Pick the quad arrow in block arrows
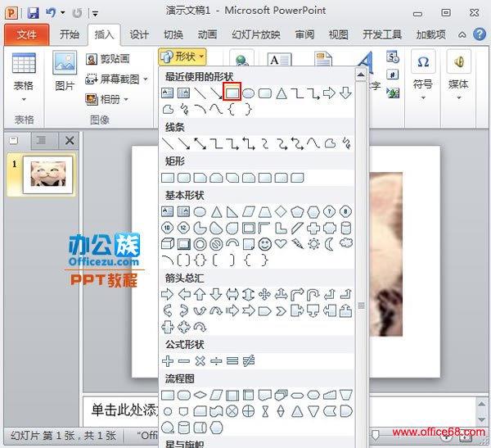Screen dimensions: 491x448 tap(264, 294)
